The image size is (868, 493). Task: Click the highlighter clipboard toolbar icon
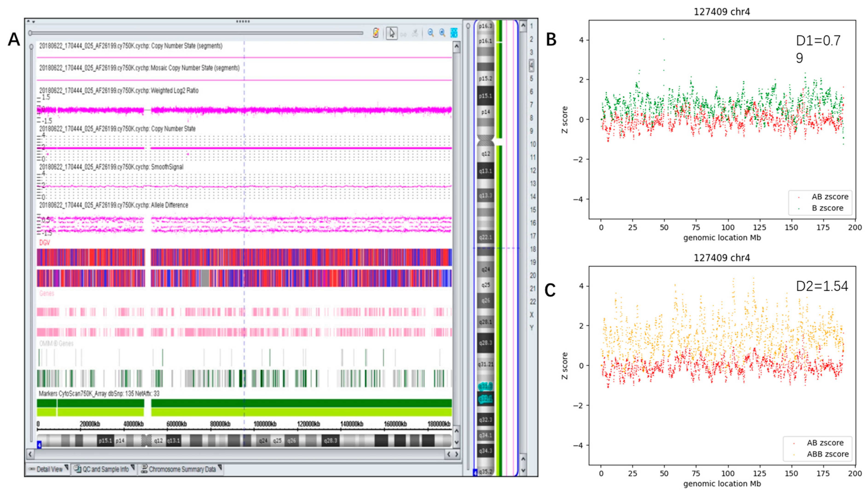(376, 33)
